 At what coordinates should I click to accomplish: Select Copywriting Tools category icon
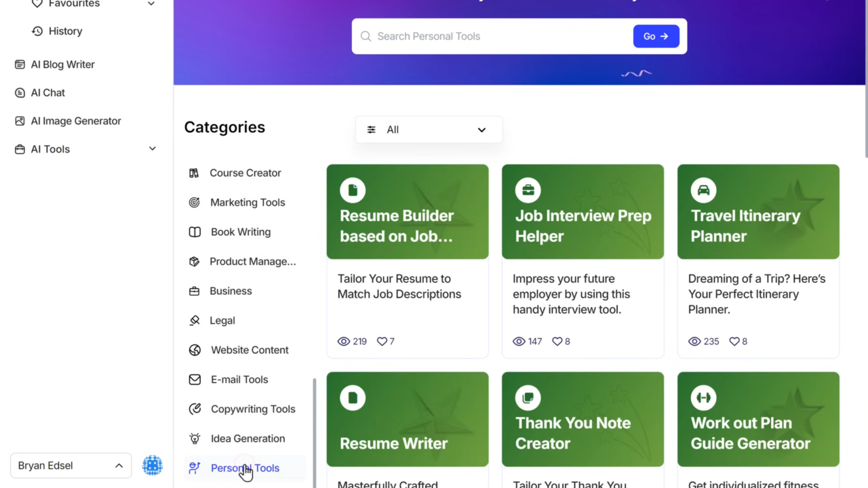pos(195,409)
